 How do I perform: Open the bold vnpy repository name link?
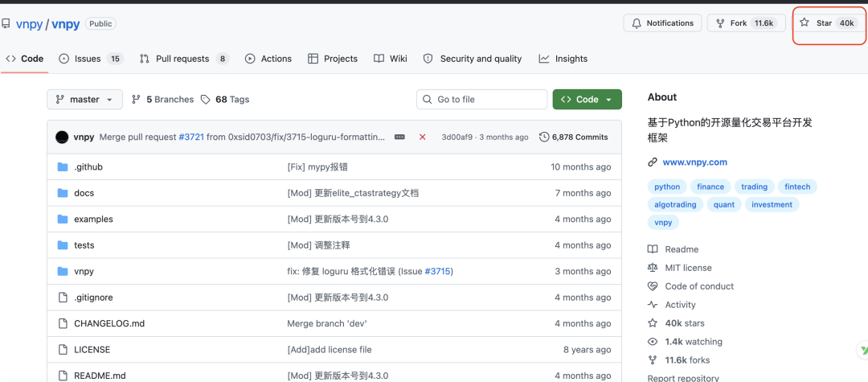[x=66, y=24]
